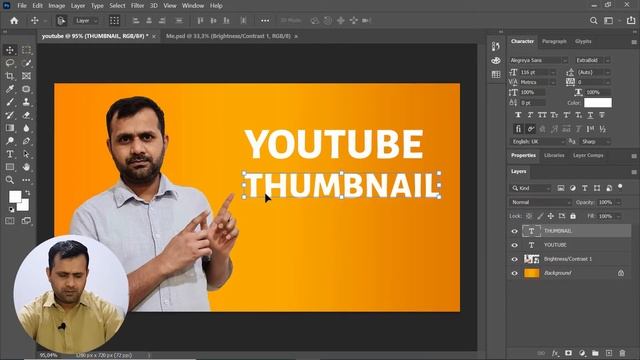Screen dimensions: 640x360
Task: Click the foreground color swatch
Action: point(15,196)
